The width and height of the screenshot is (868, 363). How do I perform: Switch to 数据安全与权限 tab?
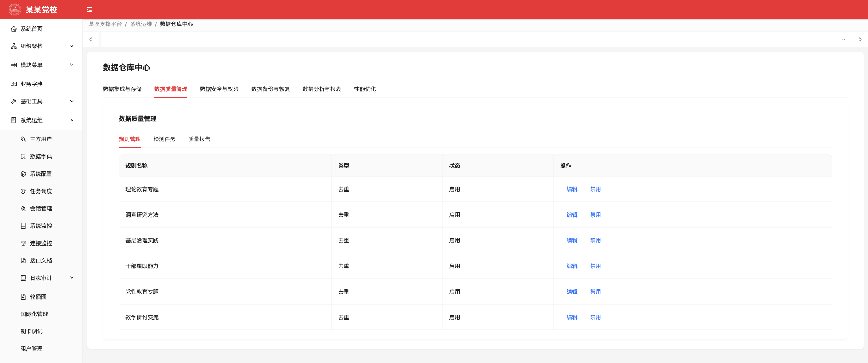pos(219,89)
